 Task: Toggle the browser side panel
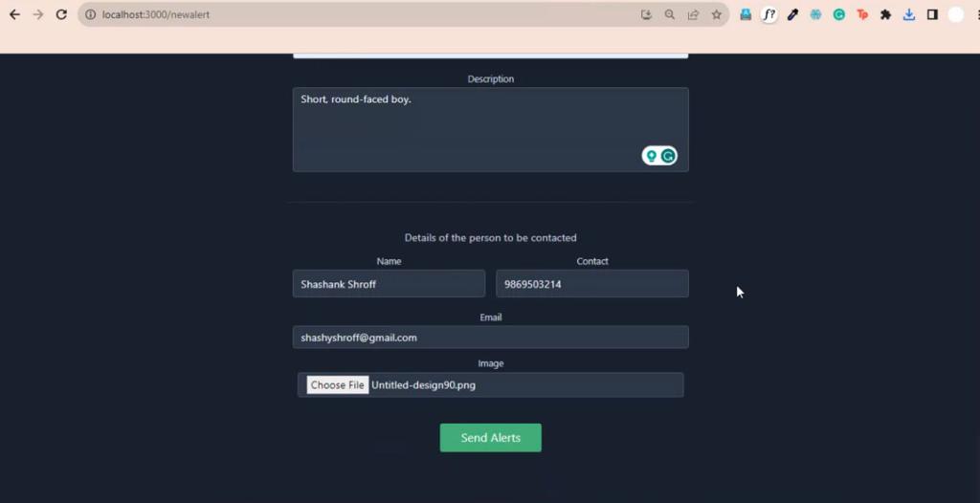point(932,14)
